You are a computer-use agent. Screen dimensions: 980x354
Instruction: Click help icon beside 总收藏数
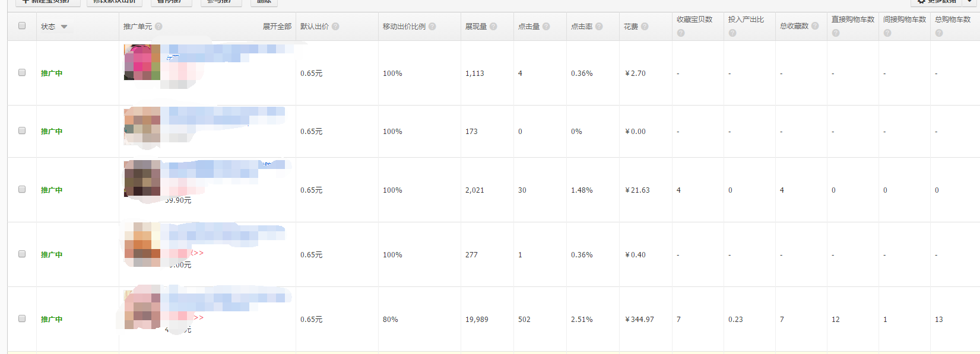[x=815, y=26]
